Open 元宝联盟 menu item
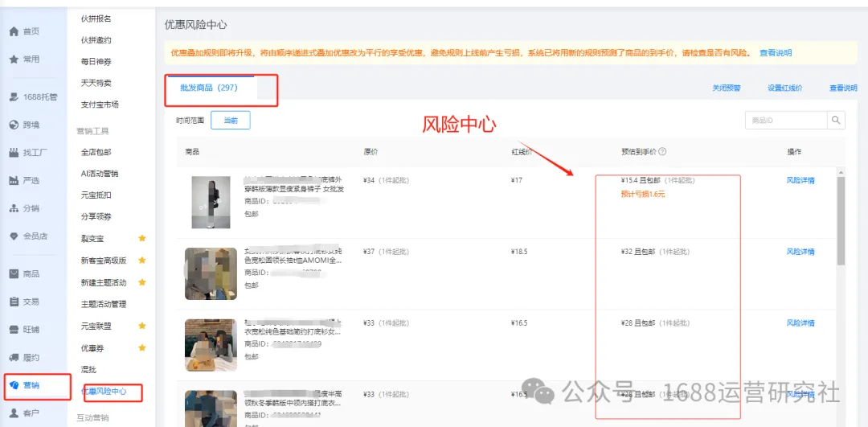 point(96,326)
